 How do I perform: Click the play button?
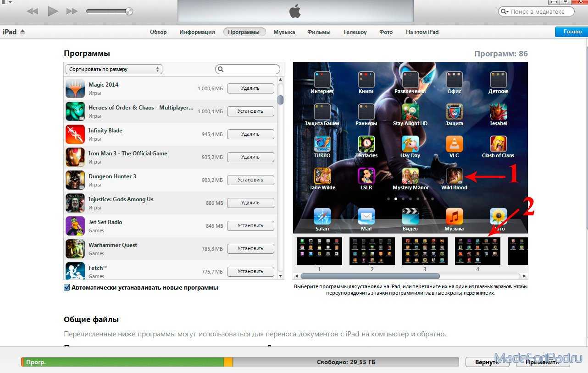53,11
